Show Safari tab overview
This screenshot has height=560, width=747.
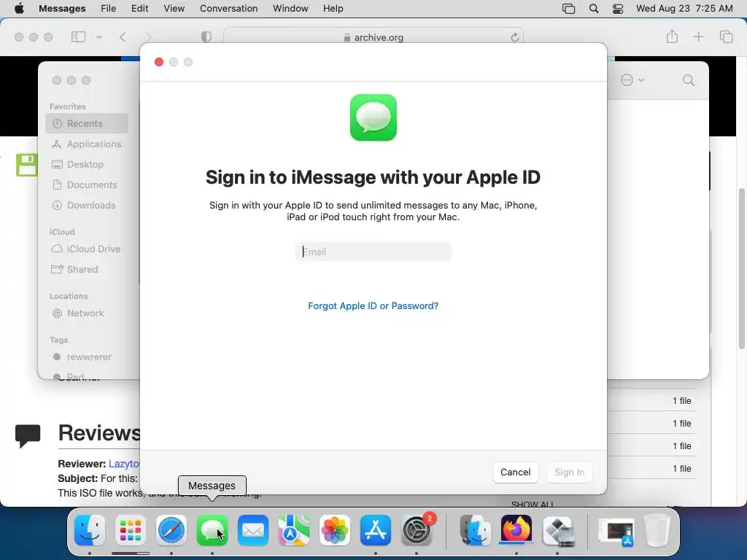[726, 36]
